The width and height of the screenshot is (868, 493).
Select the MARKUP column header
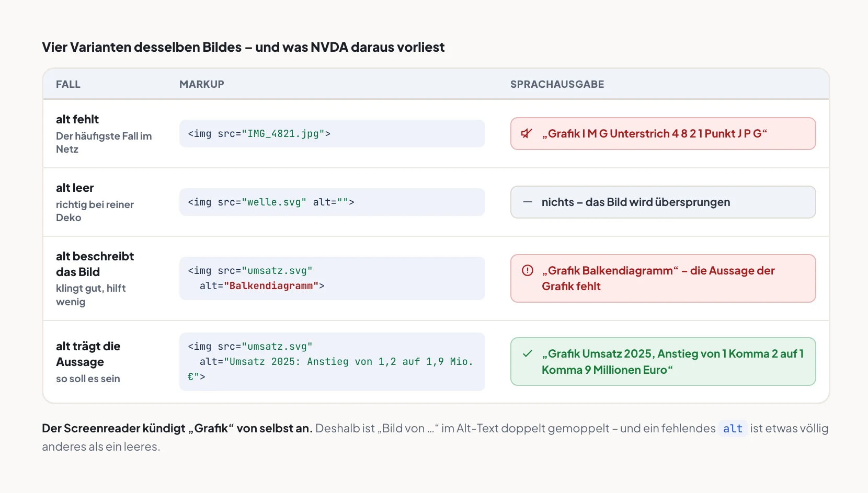tap(202, 84)
